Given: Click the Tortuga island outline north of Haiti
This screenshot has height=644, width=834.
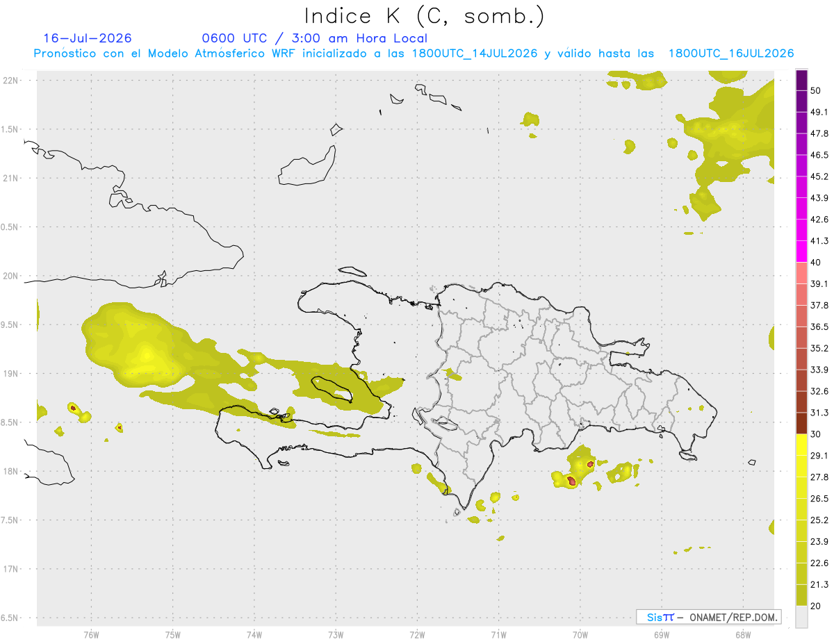Looking at the screenshot, I should 354,272.
